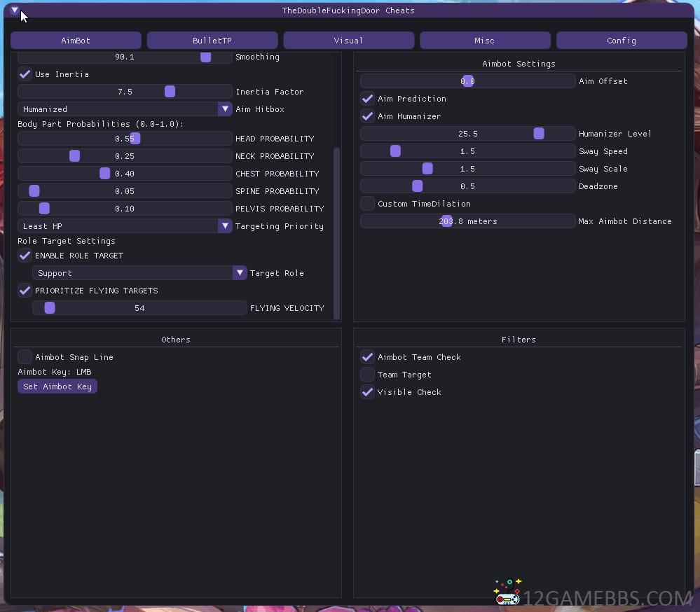The width and height of the screenshot is (700, 612).
Task: Adjust the Inertia Factor slider
Action: coord(125,92)
